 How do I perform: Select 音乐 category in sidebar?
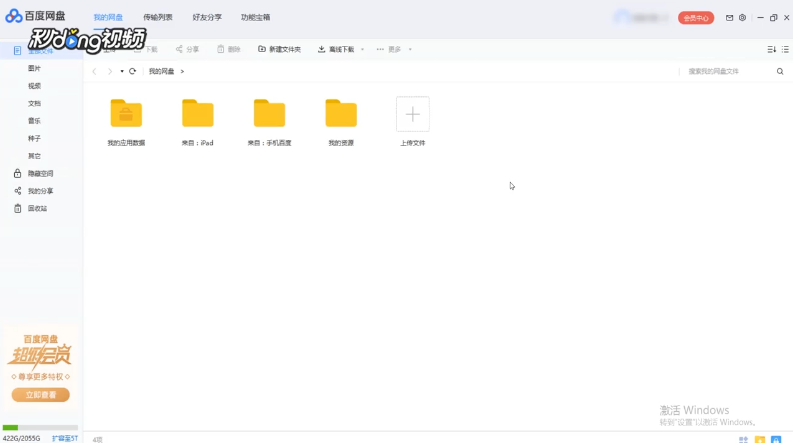pyautogui.click(x=34, y=121)
